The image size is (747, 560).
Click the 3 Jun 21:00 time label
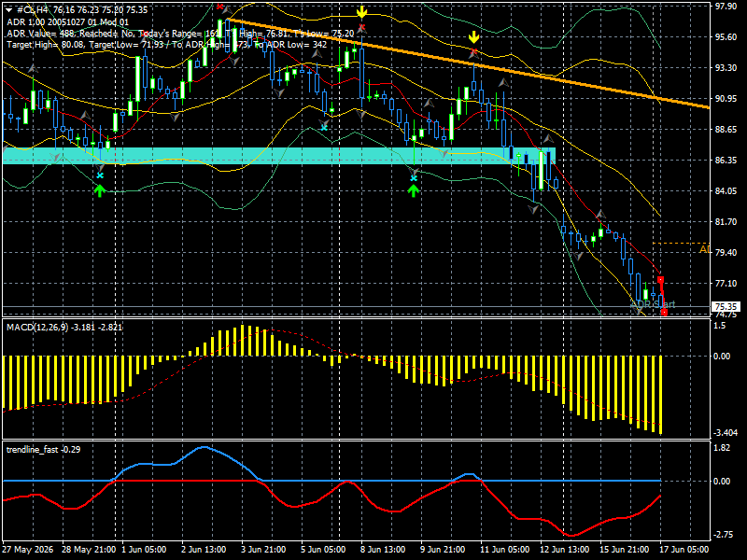coord(263,550)
